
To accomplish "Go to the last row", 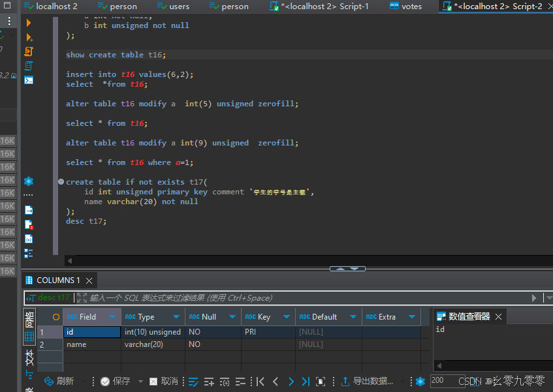I will tap(306, 382).
